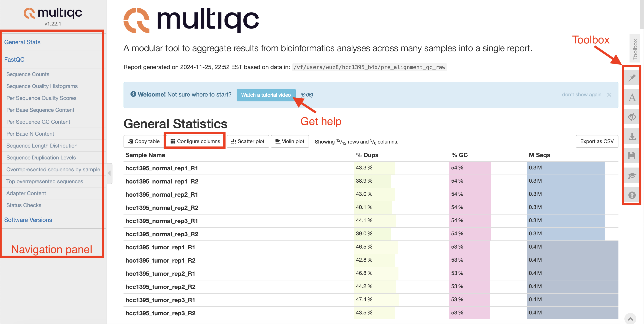The width and height of the screenshot is (644, 324).
Task: Open the show/hide samples eye tool
Action: tap(632, 117)
